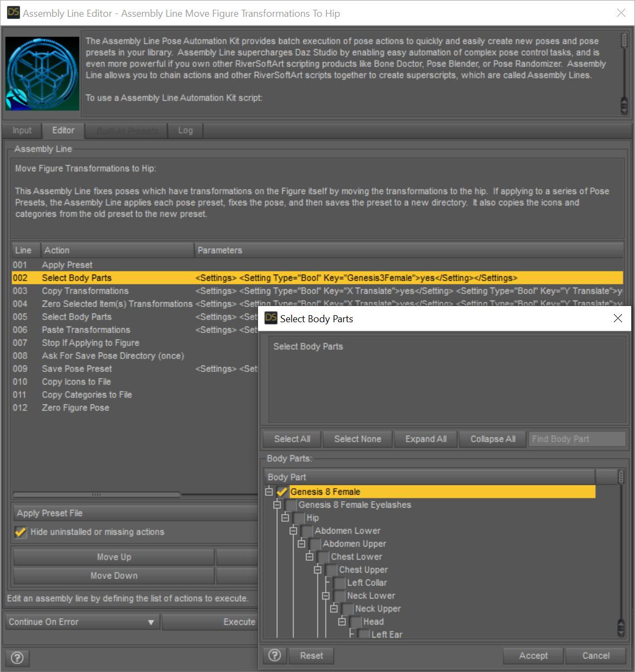This screenshot has width=635, height=672.
Task: Collapse the Genesis 8 Female tree node
Action: [x=269, y=491]
